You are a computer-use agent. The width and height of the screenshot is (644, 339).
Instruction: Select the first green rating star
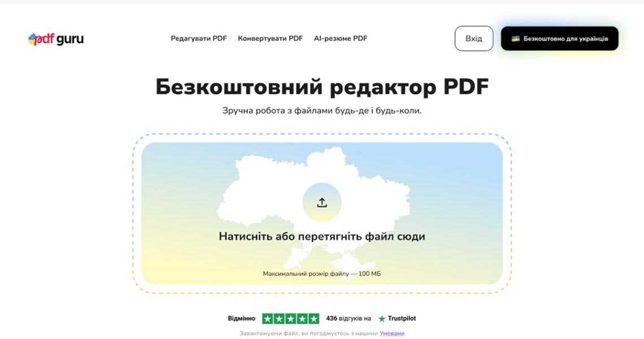(268, 319)
